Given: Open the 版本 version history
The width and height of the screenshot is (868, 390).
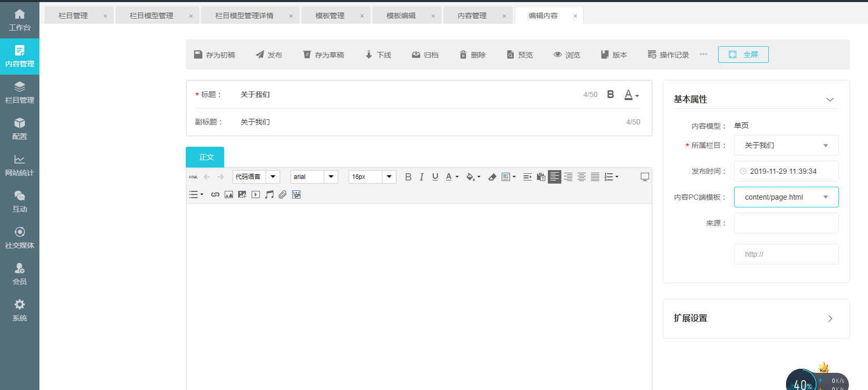Looking at the screenshot, I should tap(614, 54).
